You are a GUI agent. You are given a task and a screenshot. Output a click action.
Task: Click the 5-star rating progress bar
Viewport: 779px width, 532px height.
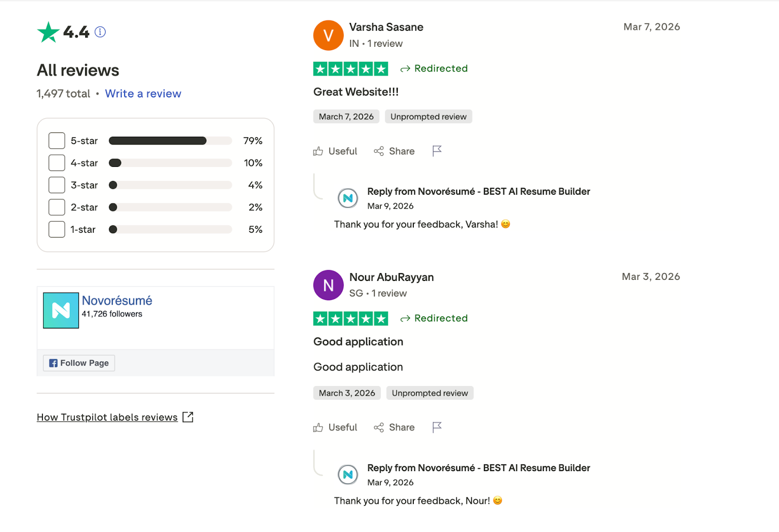170,141
